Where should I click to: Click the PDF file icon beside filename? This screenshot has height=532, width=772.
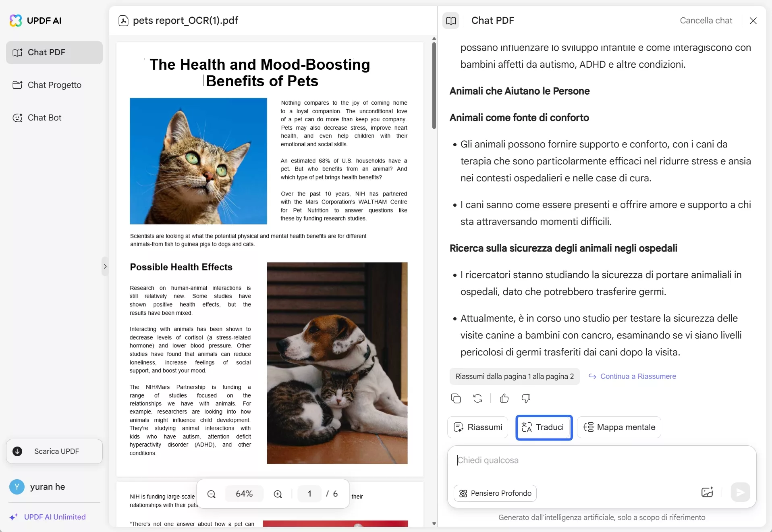[x=123, y=21]
